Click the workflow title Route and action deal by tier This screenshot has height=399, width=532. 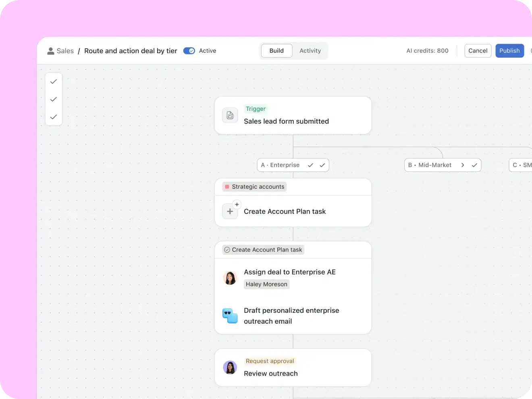(x=131, y=51)
